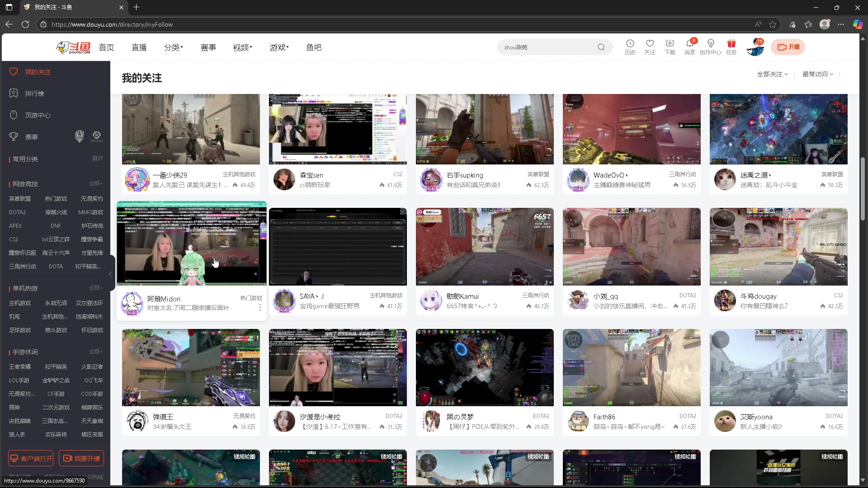The height and width of the screenshot is (488, 868).
Task: Open the 全部关注 filter dropdown
Action: pyautogui.click(x=773, y=74)
